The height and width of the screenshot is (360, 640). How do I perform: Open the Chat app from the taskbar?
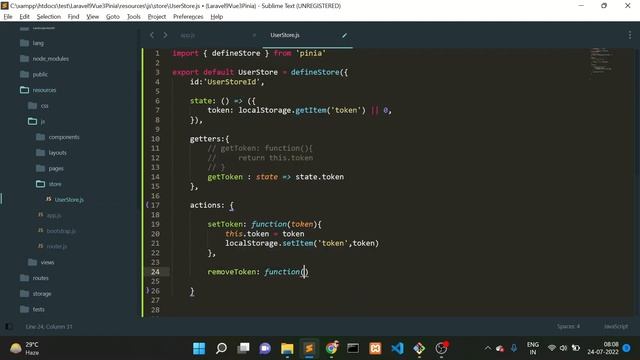pyautogui.click(x=265, y=348)
